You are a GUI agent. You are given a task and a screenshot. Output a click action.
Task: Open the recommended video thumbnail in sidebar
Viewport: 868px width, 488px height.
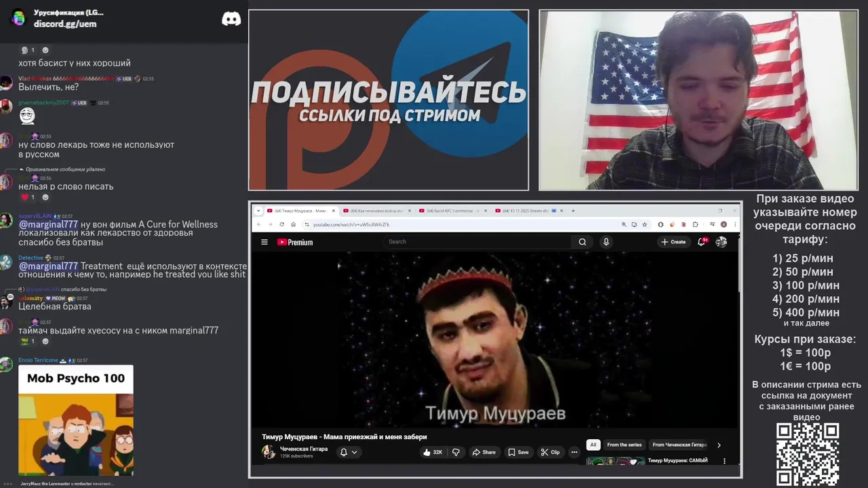616,462
